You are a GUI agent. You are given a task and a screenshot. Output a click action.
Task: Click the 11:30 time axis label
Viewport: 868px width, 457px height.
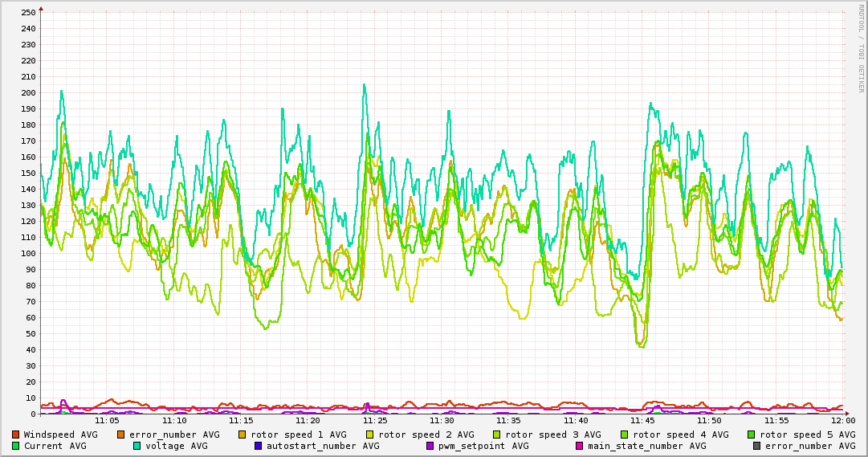442,421
